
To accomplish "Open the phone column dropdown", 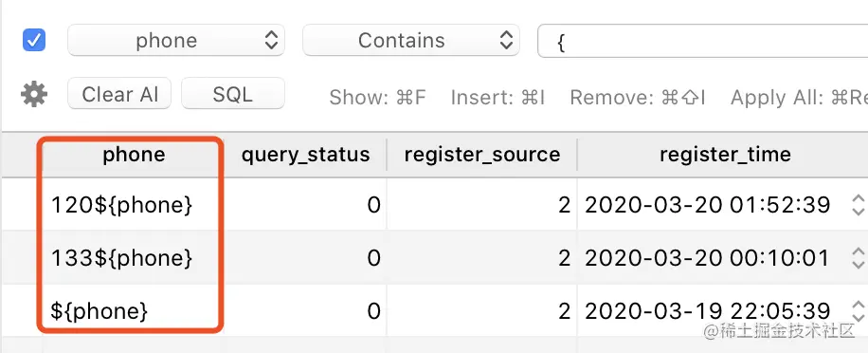I will point(176,40).
